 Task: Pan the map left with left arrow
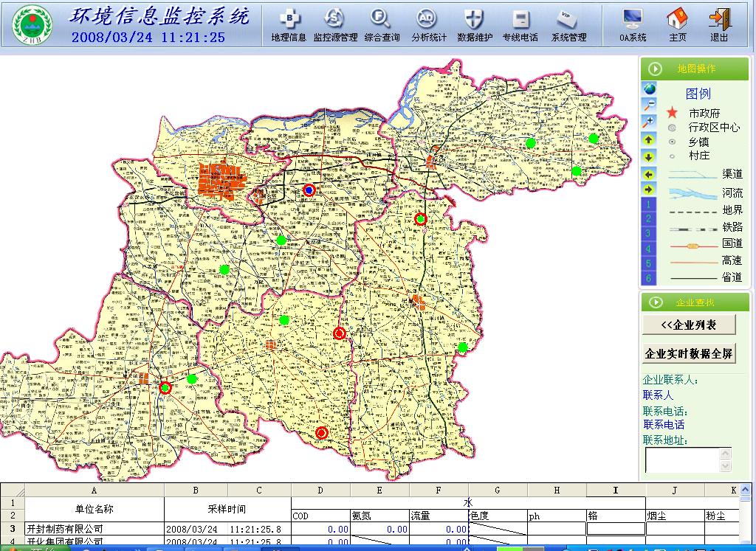649,174
